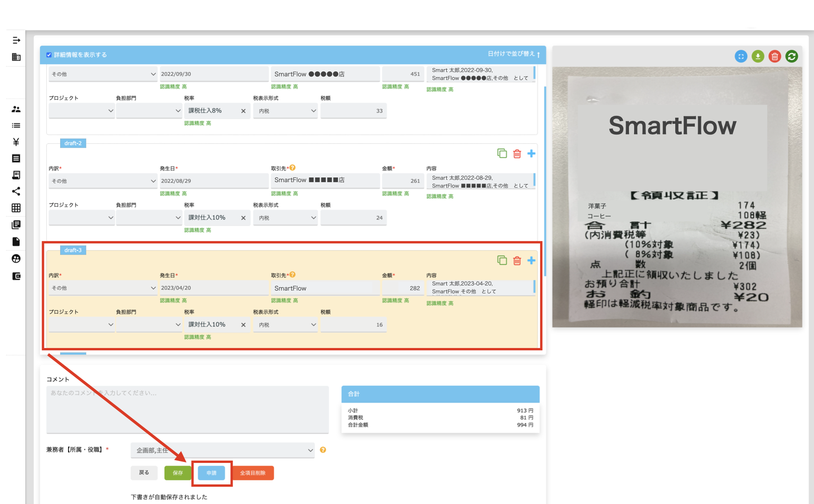Open the yen expenses sidebar icon
814x504 pixels.
(16, 142)
